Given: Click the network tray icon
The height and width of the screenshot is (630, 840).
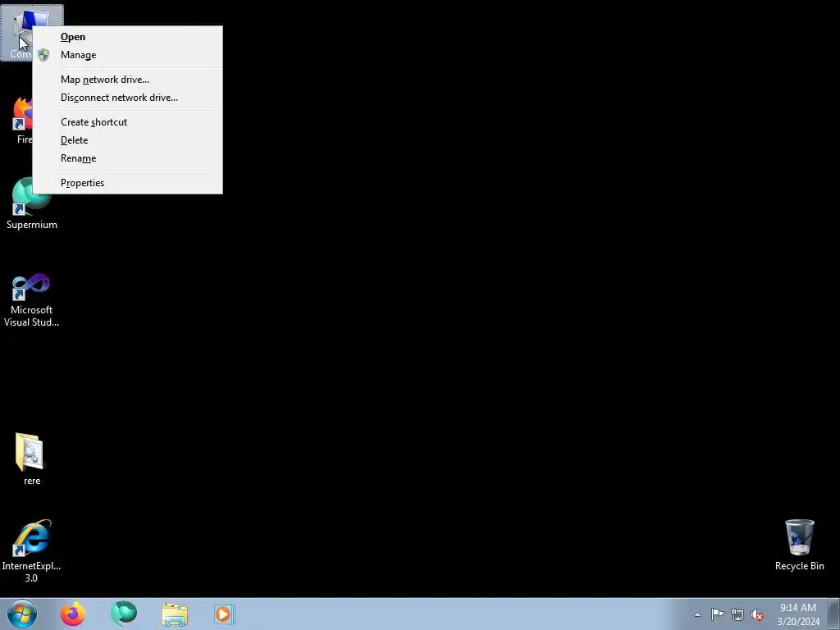Looking at the screenshot, I should pyautogui.click(x=737, y=615).
